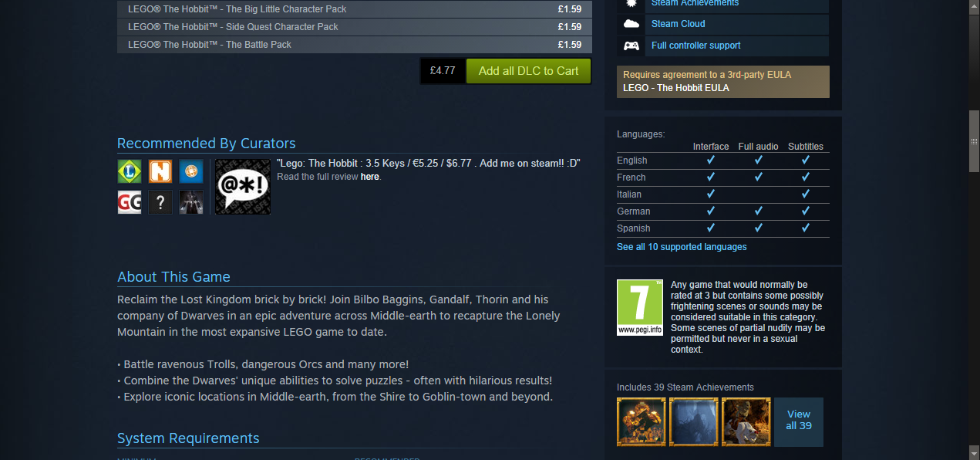Open the orange N curator icon
The width and height of the screenshot is (980, 460).
pyautogui.click(x=160, y=171)
